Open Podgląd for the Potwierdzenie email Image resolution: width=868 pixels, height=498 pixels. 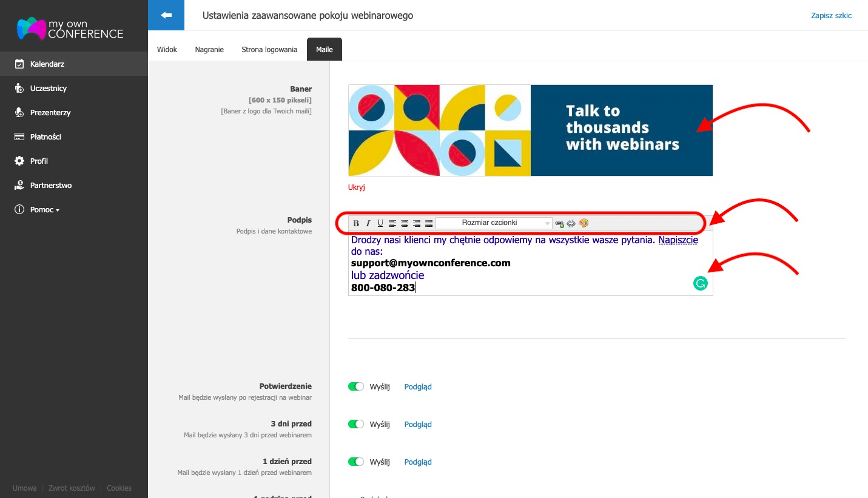417,386
